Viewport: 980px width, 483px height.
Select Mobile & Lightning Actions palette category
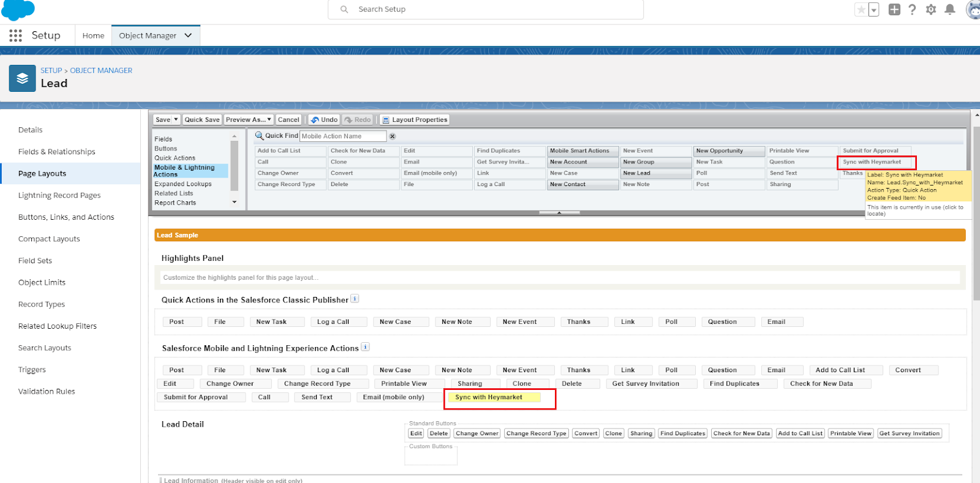pyautogui.click(x=190, y=171)
